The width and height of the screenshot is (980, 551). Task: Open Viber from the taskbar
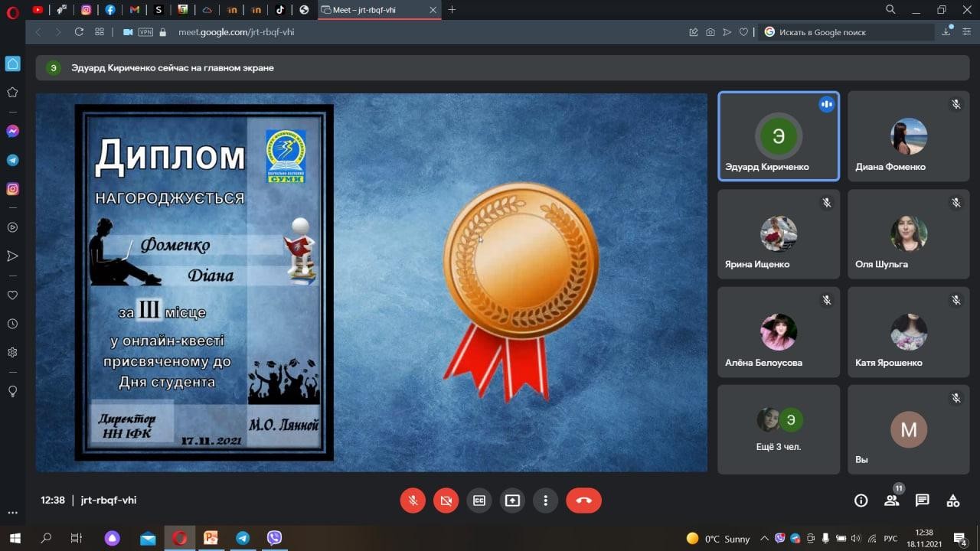coord(274,538)
